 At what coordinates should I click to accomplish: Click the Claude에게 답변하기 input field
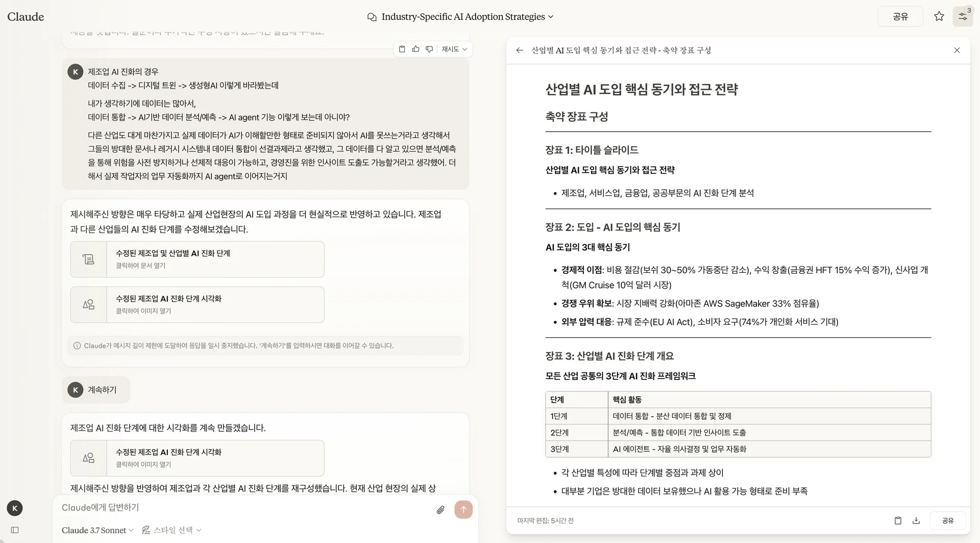[x=204, y=507]
